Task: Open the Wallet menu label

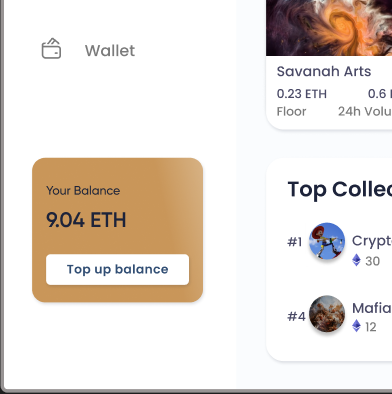Action: (x=110, y=51)
